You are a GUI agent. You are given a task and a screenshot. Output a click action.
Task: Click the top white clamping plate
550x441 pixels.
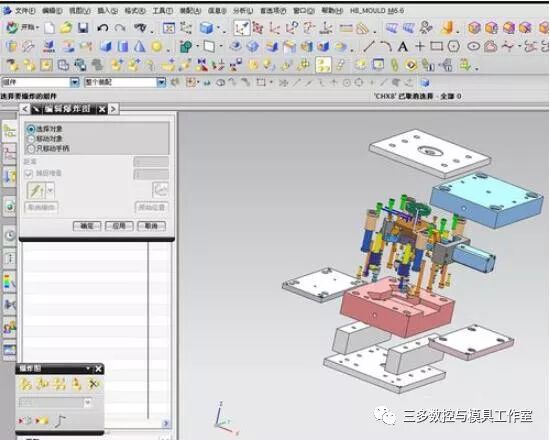point(430,153)
